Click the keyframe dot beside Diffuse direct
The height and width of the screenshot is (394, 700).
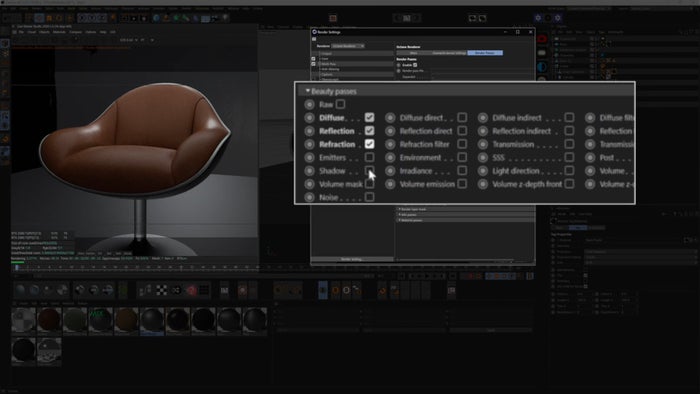pyautogui.click(x=390, y=118)
